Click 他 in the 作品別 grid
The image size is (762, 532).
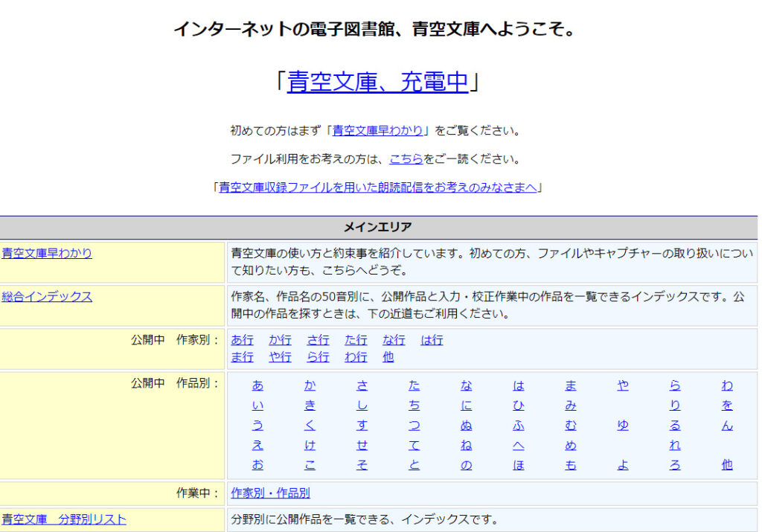pyautogui.click(x=727, y=466)
